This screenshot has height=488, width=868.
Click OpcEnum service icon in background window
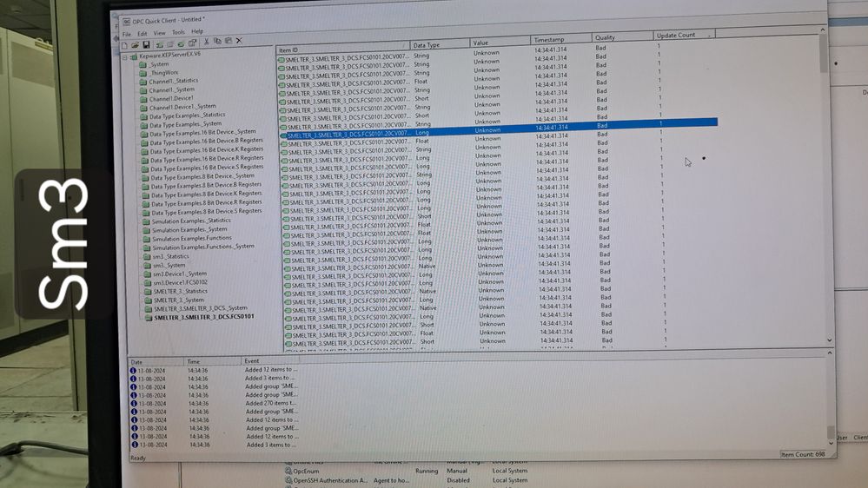click(x=288, y=471)
